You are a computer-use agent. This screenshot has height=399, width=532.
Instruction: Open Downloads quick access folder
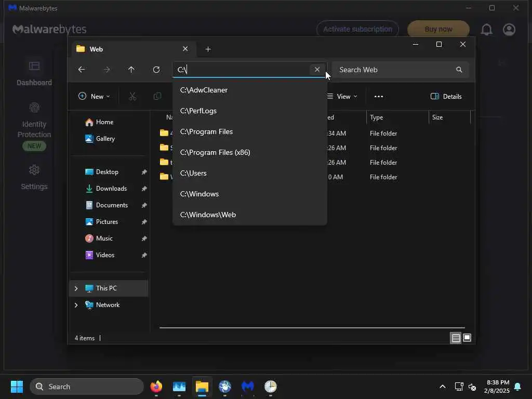(x=109, y=188)
